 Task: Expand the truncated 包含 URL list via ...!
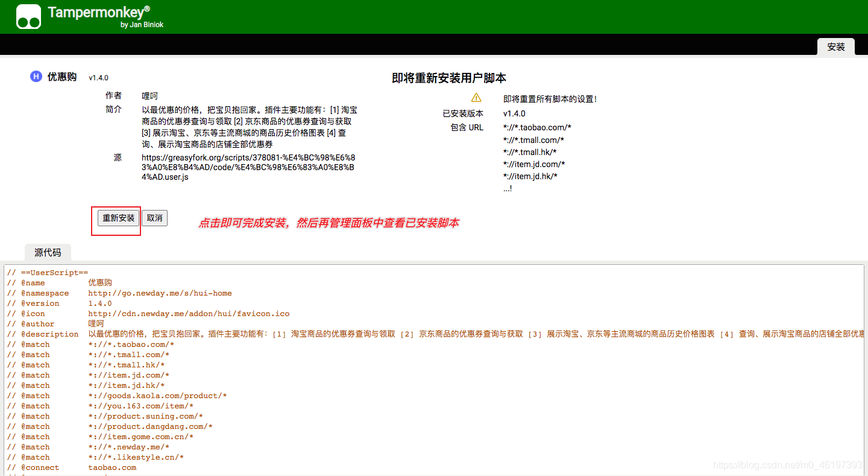(506, 188)
